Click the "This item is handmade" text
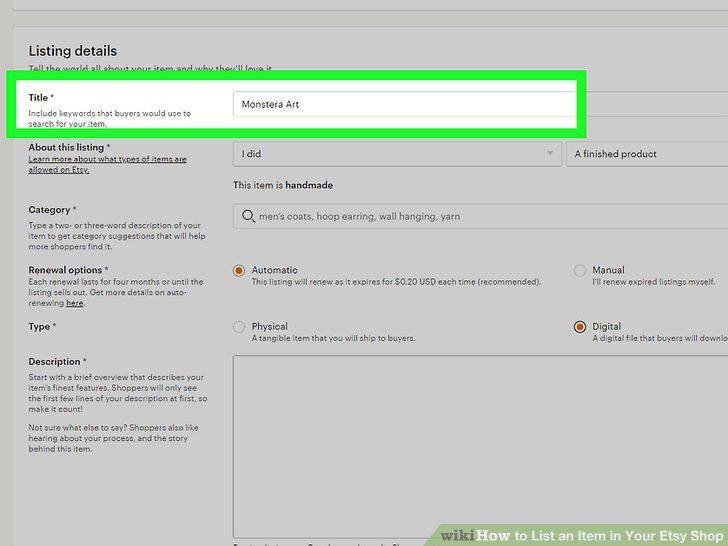Screen dimensions: 728x546 pyautogui.click(x=283, y=185)
